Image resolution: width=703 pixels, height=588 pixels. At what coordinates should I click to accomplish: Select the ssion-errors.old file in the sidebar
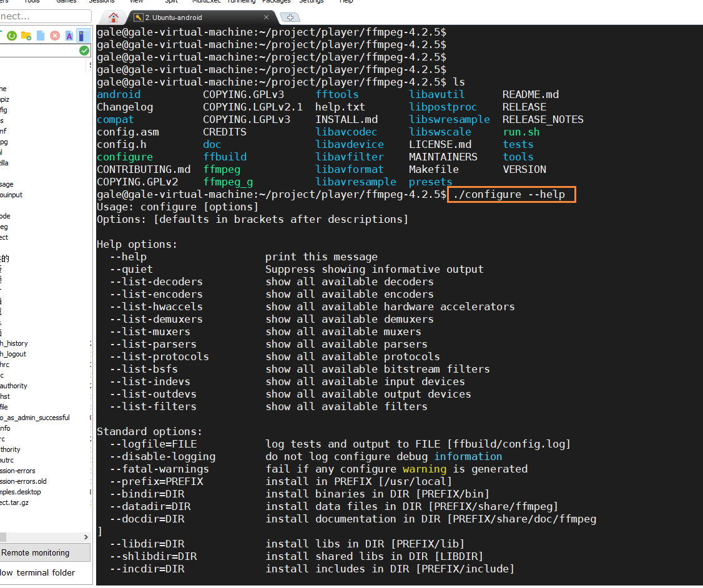click(x=23, y=481)
